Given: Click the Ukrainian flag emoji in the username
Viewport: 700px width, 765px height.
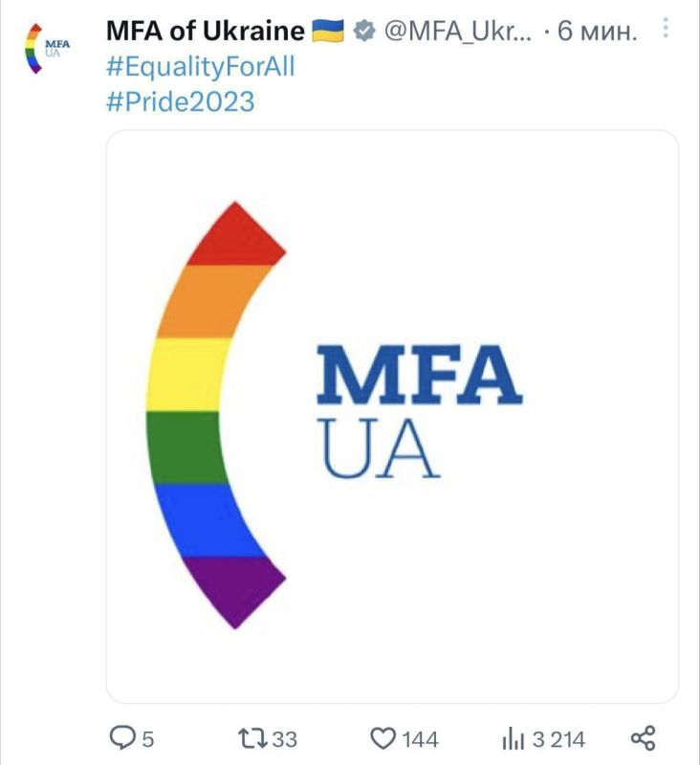Looking at the screenshot, I should [329, 29].
